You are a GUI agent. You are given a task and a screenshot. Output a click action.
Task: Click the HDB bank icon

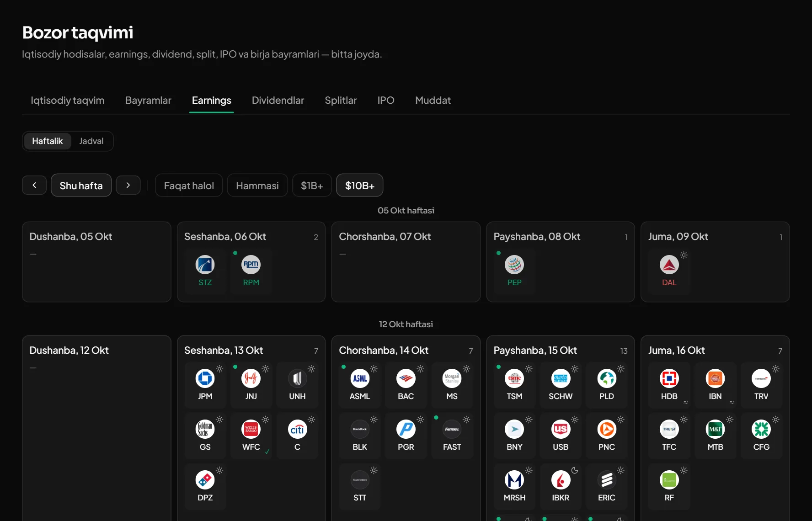click(669, 378)
